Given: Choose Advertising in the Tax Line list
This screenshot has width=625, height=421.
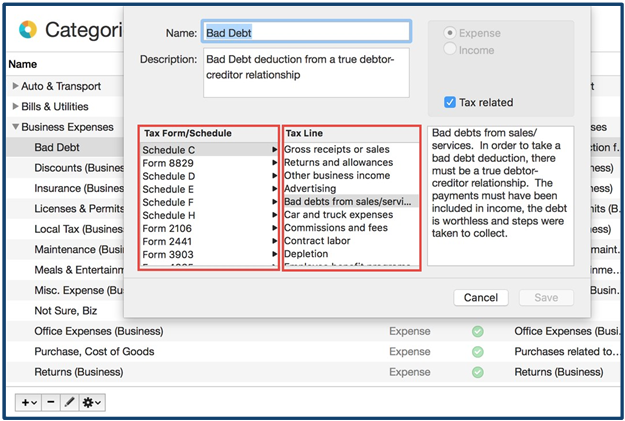Looking at the screenshot, I should coord(310,188).
